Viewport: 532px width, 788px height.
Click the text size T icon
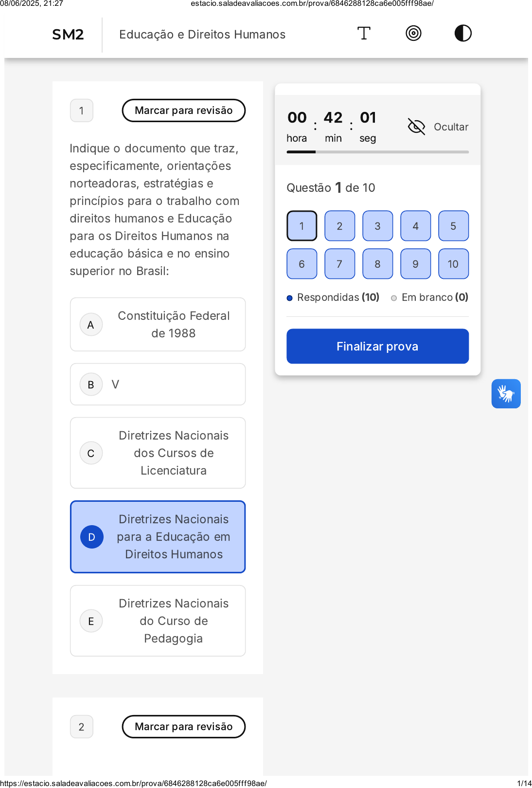(364, 34)
